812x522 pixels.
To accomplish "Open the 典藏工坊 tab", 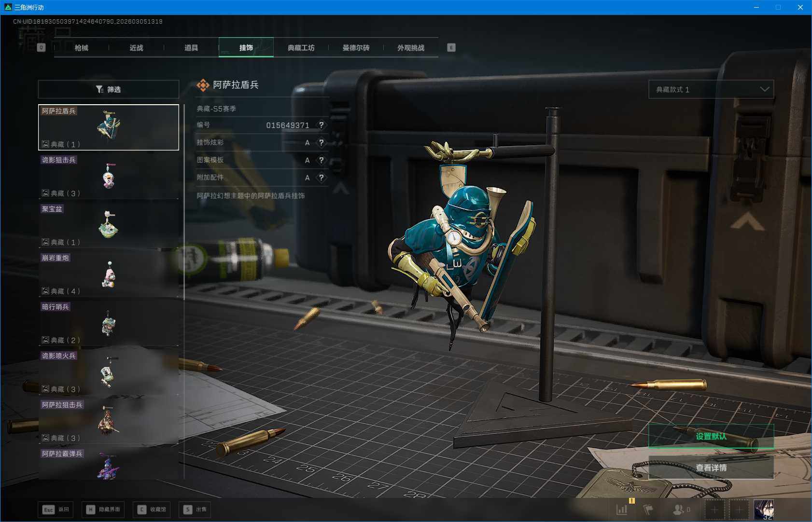I will 301,48.
